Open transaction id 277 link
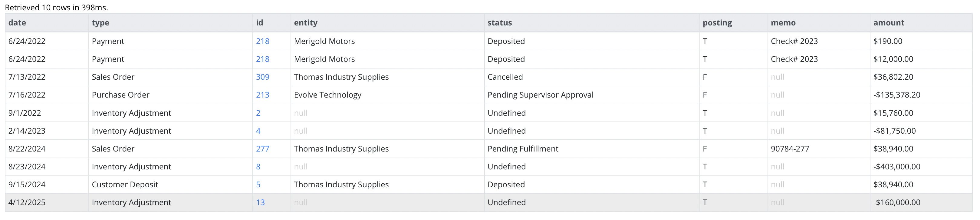 click(262, 149)
